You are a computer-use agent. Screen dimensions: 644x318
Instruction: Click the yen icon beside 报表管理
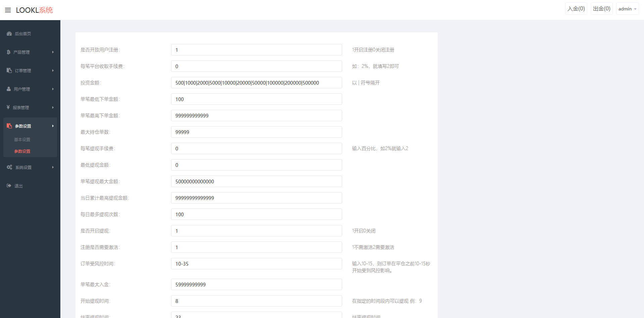(8, 107)
